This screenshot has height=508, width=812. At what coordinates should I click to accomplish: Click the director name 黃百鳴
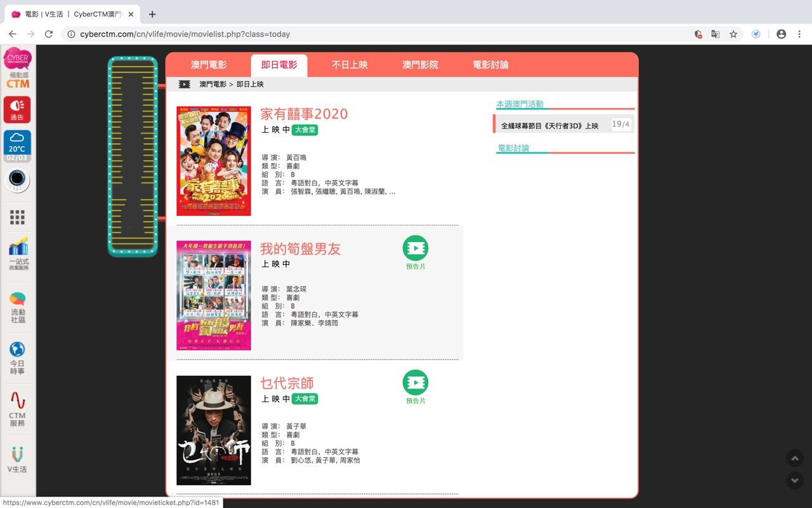click(x=296, y=157)
